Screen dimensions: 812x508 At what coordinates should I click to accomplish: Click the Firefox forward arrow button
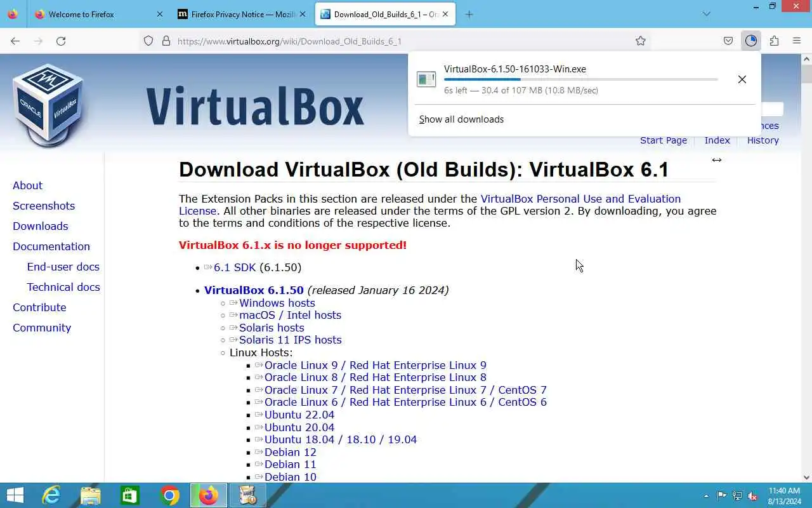[x=38, y=41]
